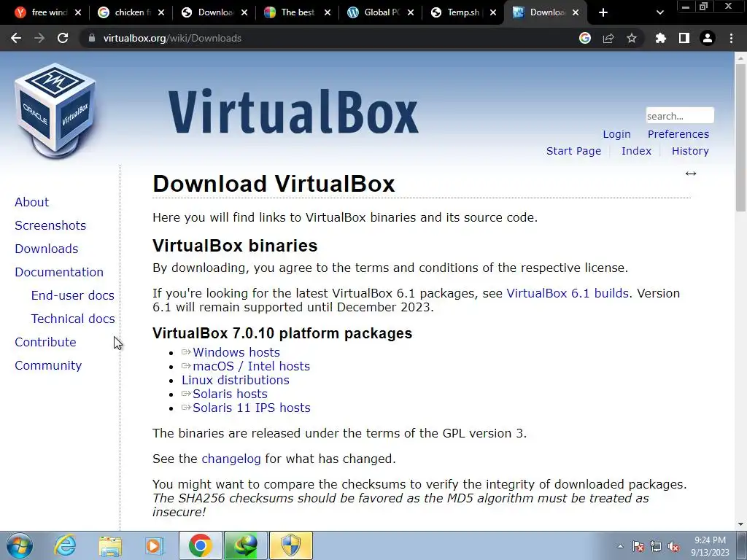This screenshot has width=747, height=560.
Task: Close the Temp.sh tab
Action: tap(493, 12)
